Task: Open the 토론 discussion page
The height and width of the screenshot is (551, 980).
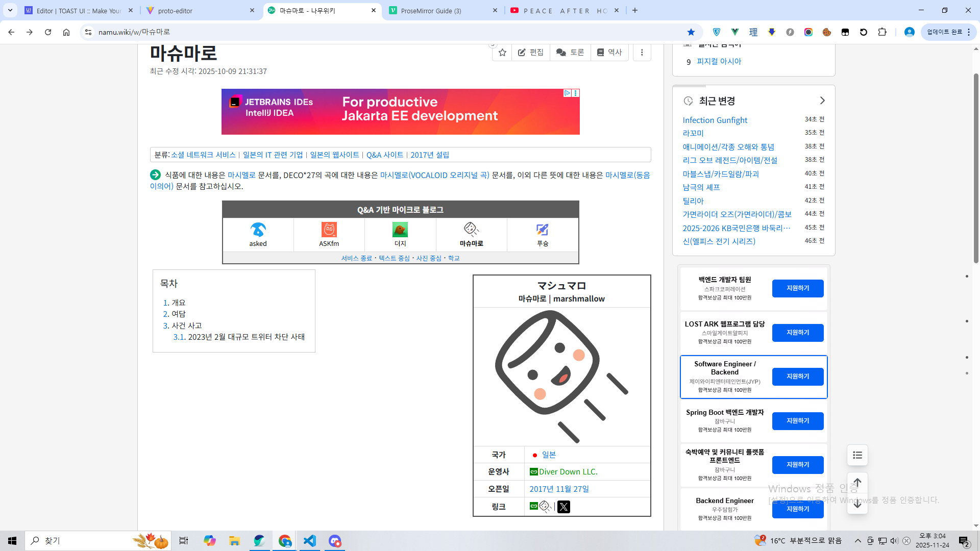Action: click(570, 53)
